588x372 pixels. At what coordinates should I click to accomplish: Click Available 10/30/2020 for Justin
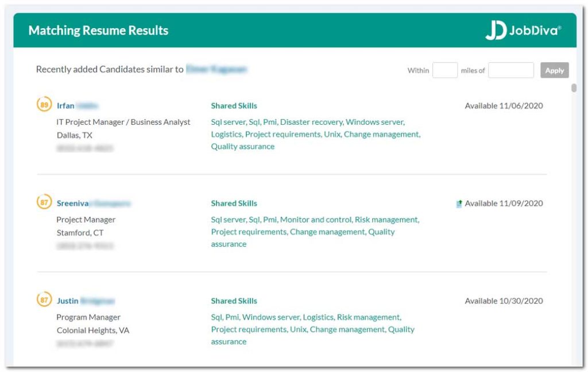click(503, 301)
